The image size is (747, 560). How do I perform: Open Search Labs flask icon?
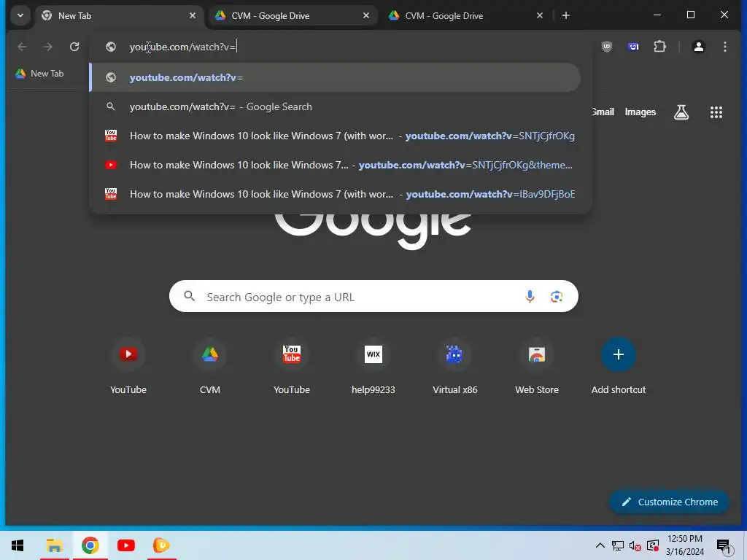[681, 112]
